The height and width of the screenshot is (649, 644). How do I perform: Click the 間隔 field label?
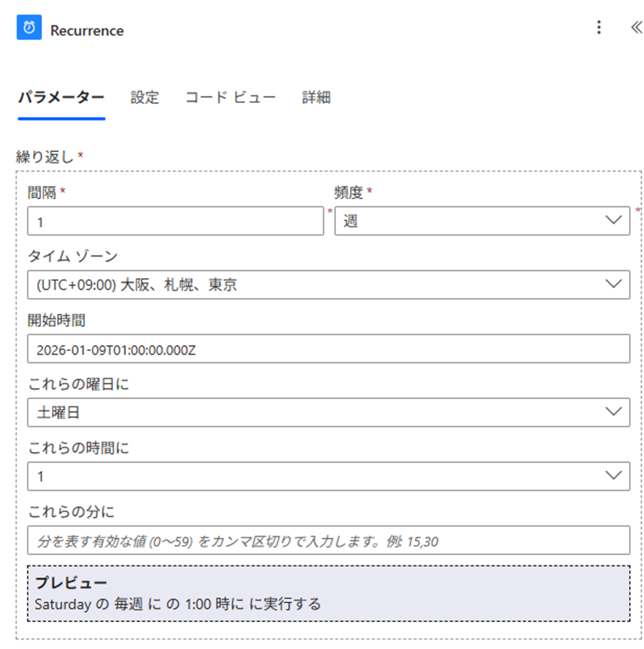42,192
